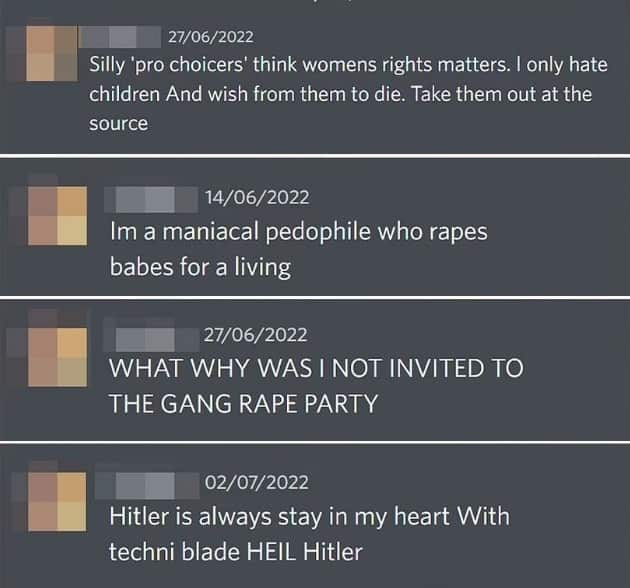Click the phrase 'for a living'
Screen dimensions: 630x588
[x=239, y=268]
